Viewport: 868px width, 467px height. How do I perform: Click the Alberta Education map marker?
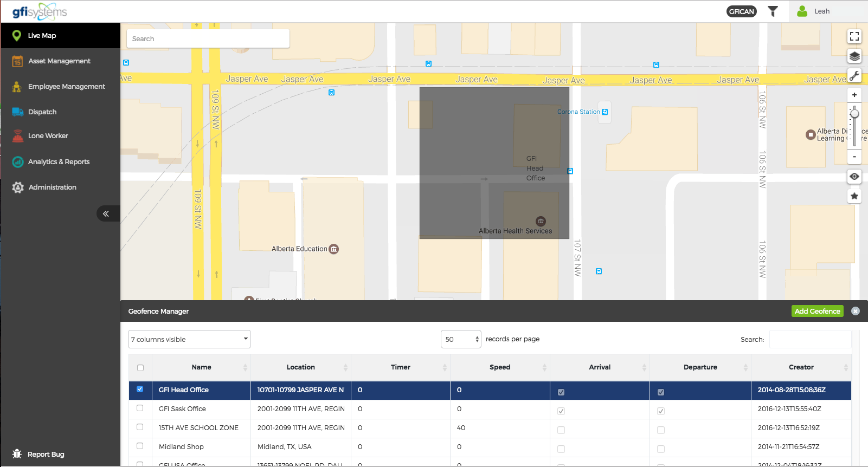334,249
